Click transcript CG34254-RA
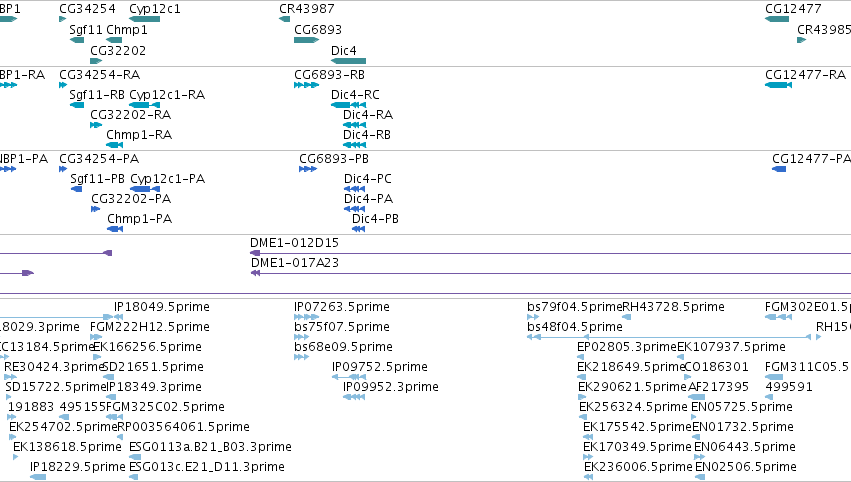The width and height of the screenshot is (851, 482). point(99,74)
